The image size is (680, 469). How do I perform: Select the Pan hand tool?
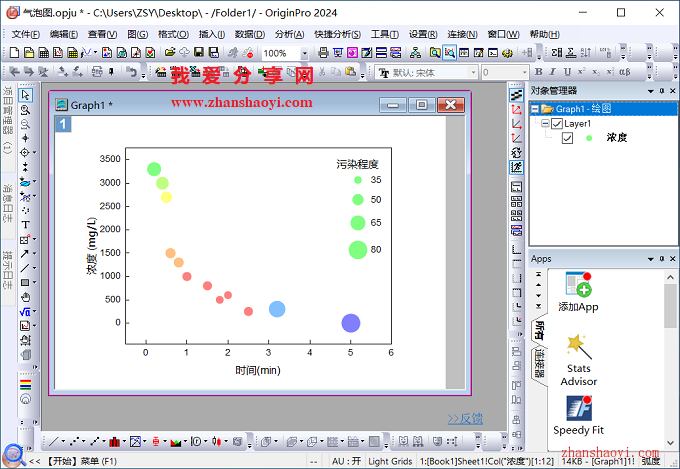(x=25, y=297)
